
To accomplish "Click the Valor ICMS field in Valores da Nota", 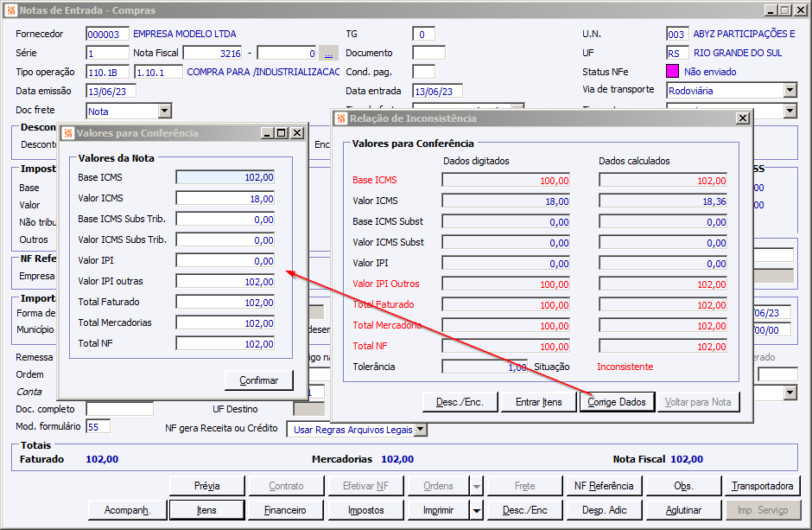I will pos(225,199).
